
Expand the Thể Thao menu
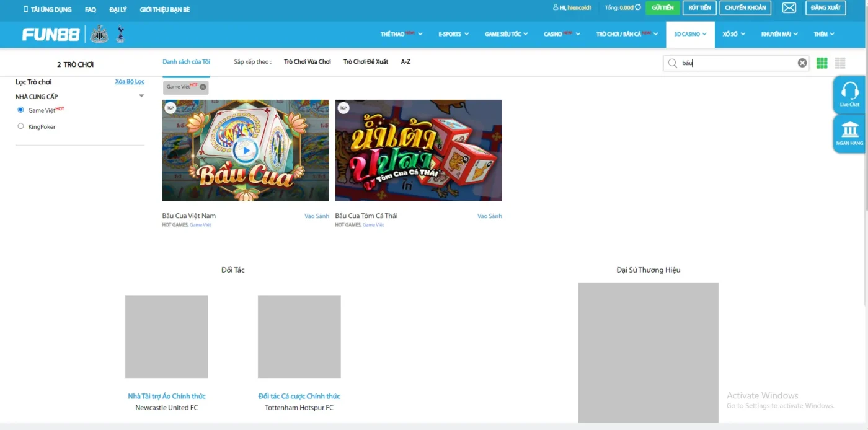[401, 34]
